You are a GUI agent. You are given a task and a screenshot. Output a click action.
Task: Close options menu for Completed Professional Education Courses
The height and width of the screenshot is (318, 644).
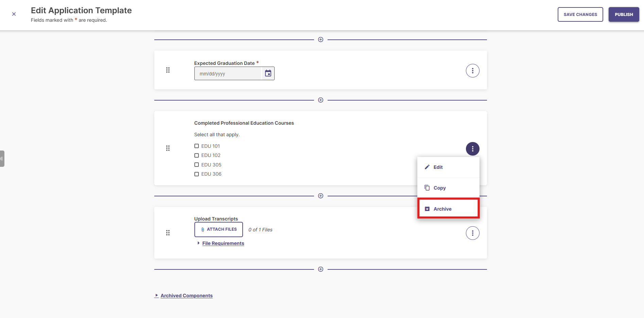pyautogui.click(x=472, y=149)
